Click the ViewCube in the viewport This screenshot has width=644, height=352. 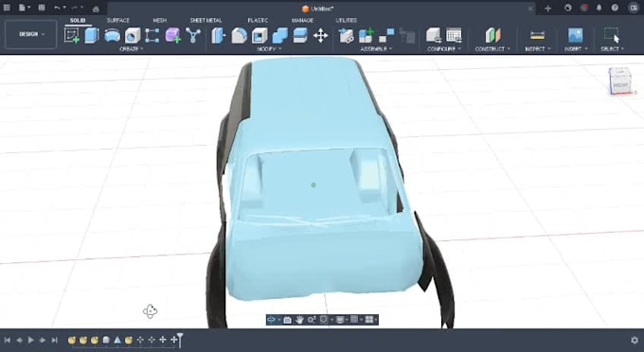coord(620,80)
